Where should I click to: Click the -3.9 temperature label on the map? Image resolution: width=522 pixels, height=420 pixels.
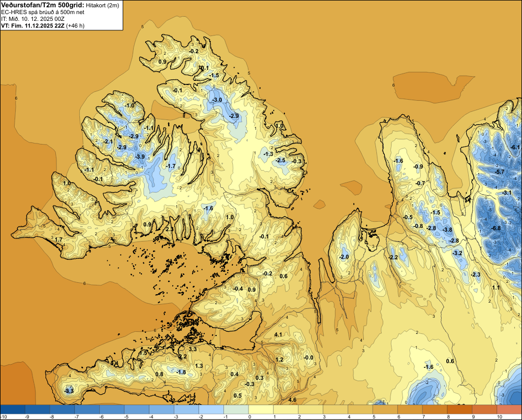(140, 157)
